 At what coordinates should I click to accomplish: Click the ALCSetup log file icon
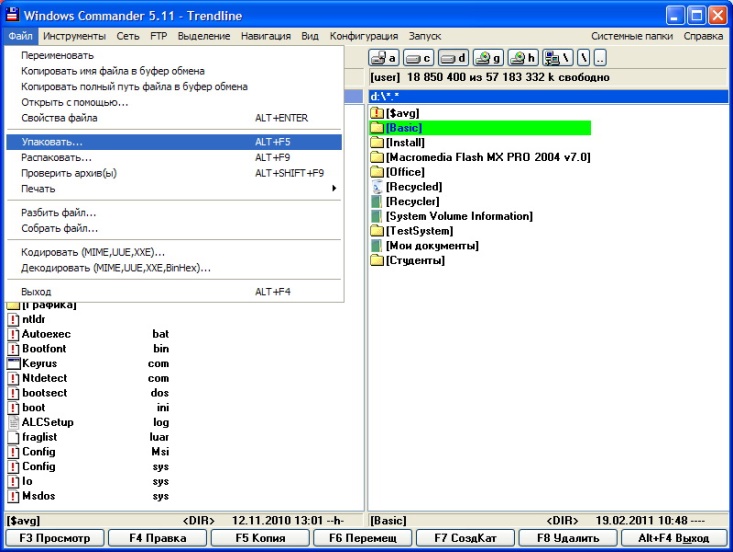click(x=14, y=422)
